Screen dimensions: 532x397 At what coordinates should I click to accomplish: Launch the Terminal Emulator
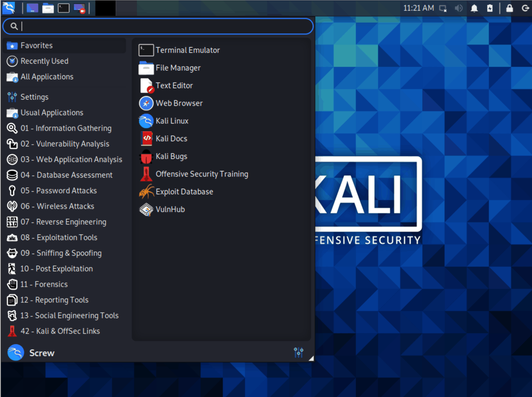pos(187,50)
